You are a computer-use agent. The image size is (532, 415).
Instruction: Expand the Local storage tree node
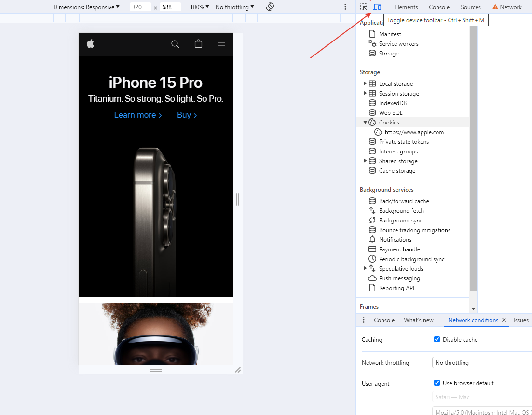point(365,83)
